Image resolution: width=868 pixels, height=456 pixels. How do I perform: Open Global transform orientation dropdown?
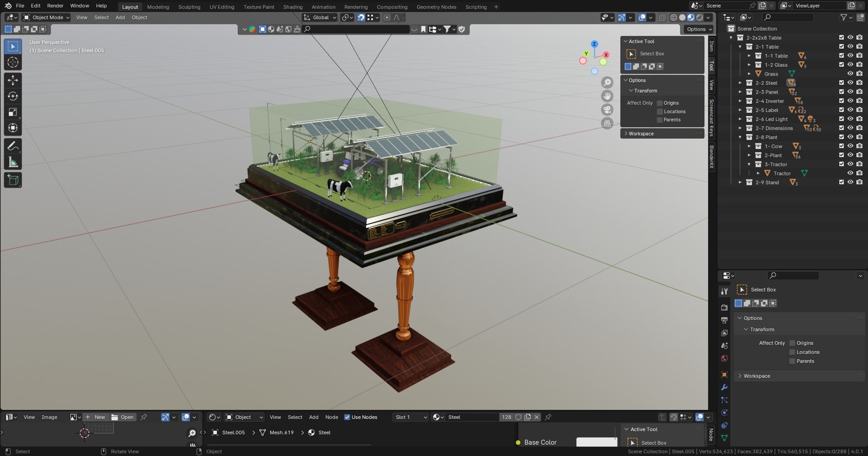tap(320, 17)
